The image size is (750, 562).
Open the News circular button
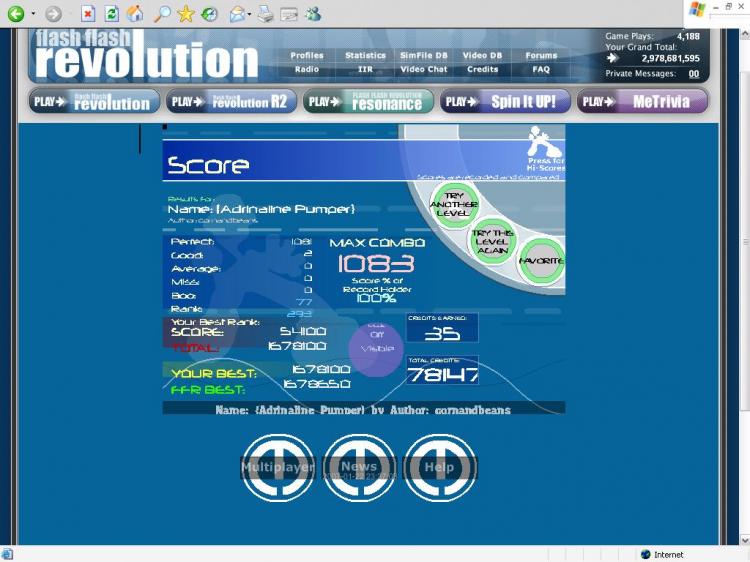pos(360,467)
